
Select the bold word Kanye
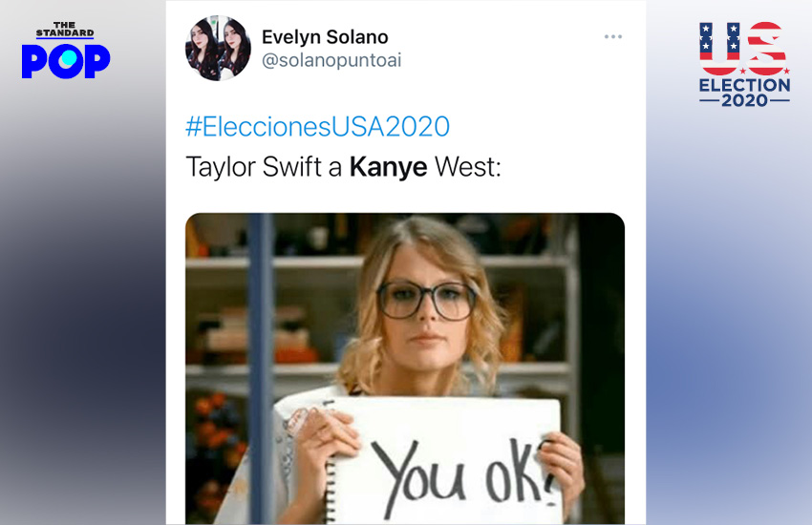coord(389,167)
